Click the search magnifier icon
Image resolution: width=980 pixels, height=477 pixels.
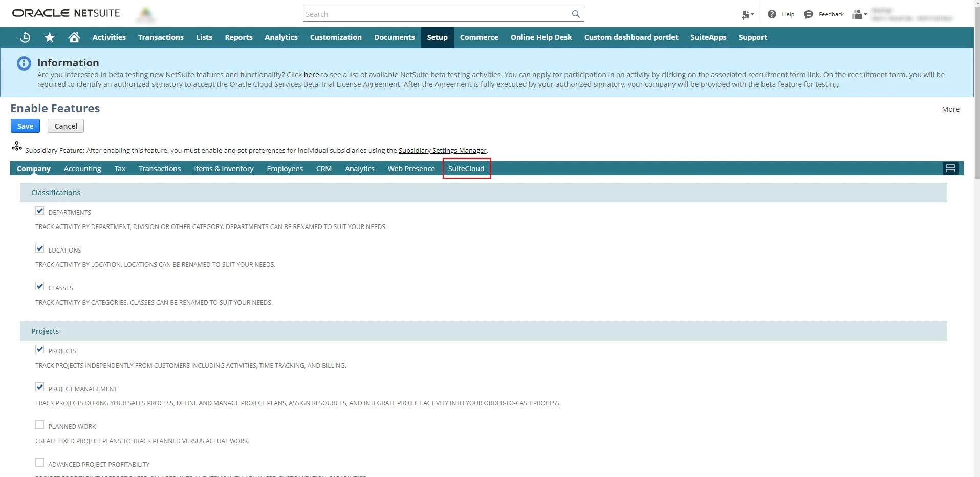(576, 14)
